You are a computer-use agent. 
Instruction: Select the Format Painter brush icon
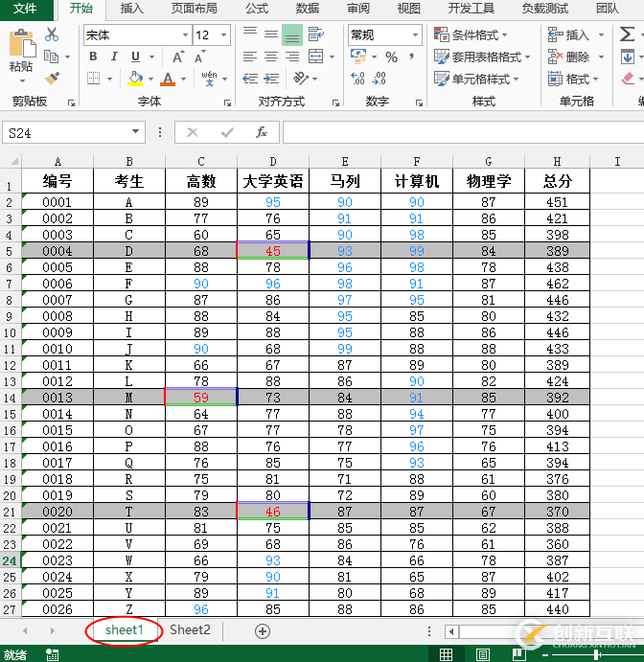click(52, 79)
